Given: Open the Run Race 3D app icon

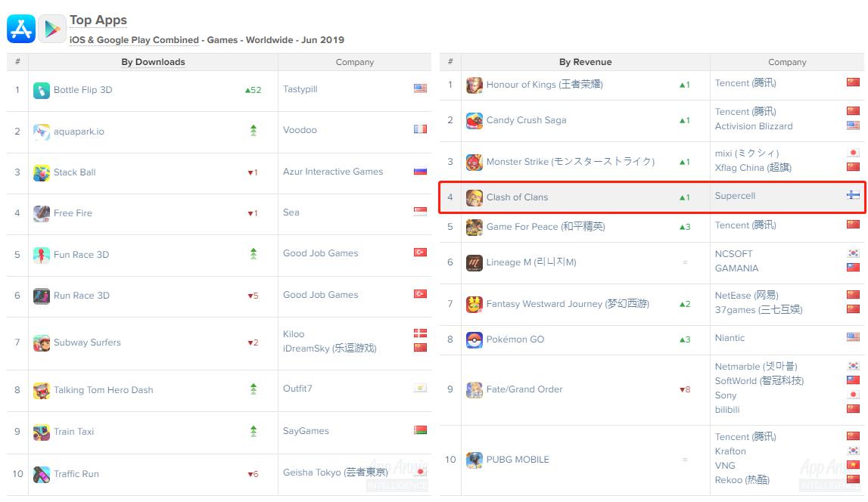Looking at the screenshot, I should click(x=42, y=296).
